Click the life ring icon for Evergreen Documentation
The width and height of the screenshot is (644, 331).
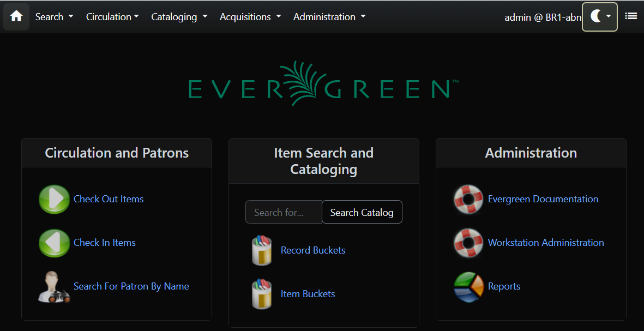[x=468, y=198]
